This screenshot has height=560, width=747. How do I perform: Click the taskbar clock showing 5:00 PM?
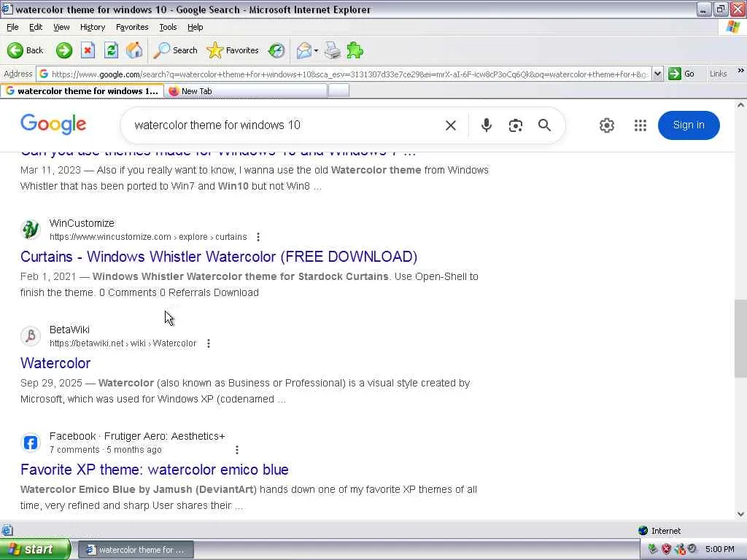(719, 549)
